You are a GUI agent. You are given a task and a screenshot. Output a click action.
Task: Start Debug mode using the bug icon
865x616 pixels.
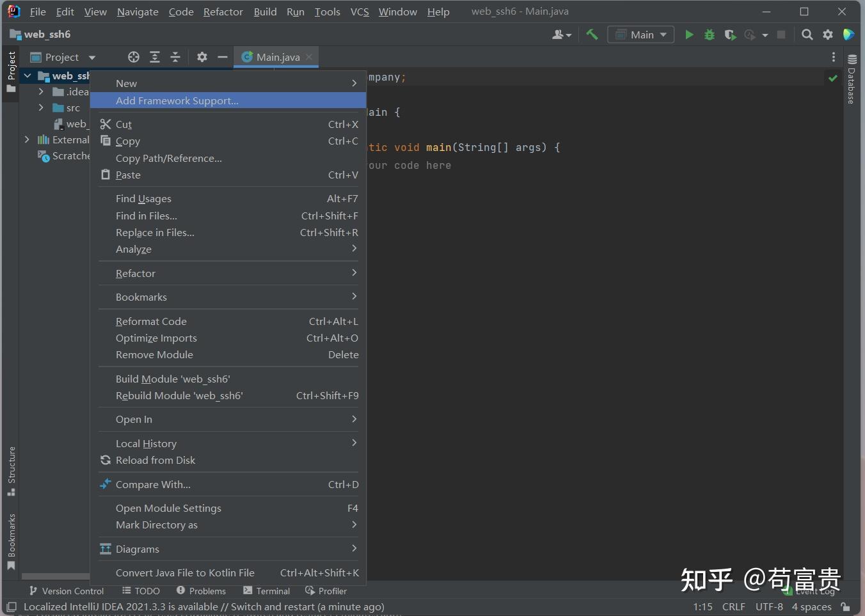[710, 35]
